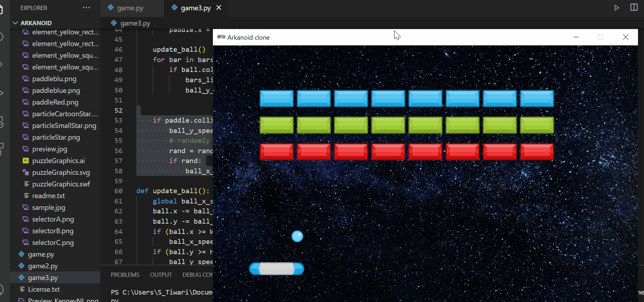
Task: Click the update_ball() call on line 46
Action: (179, 50)
